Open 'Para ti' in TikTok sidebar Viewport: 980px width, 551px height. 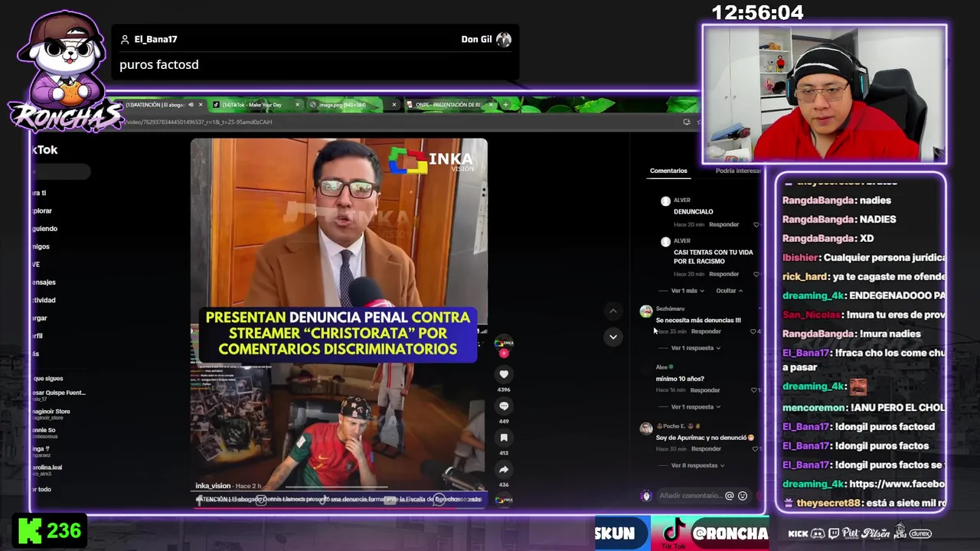coord(39,193)
